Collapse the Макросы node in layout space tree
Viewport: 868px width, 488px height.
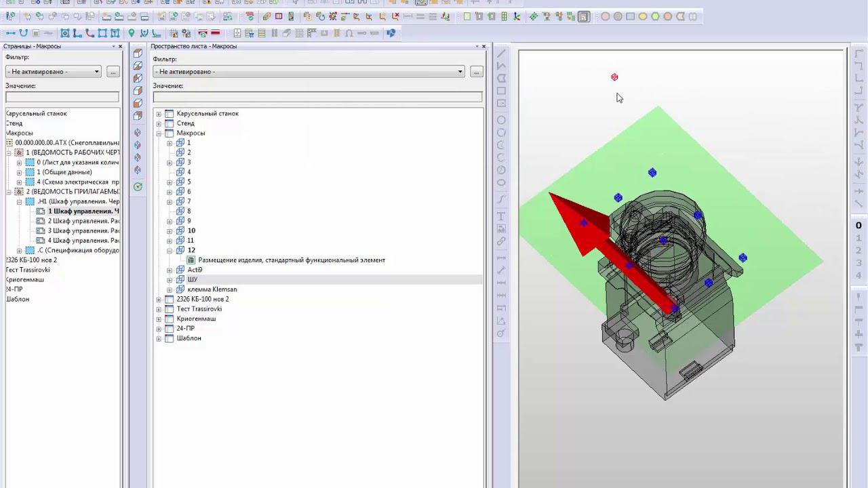[159, 134]
